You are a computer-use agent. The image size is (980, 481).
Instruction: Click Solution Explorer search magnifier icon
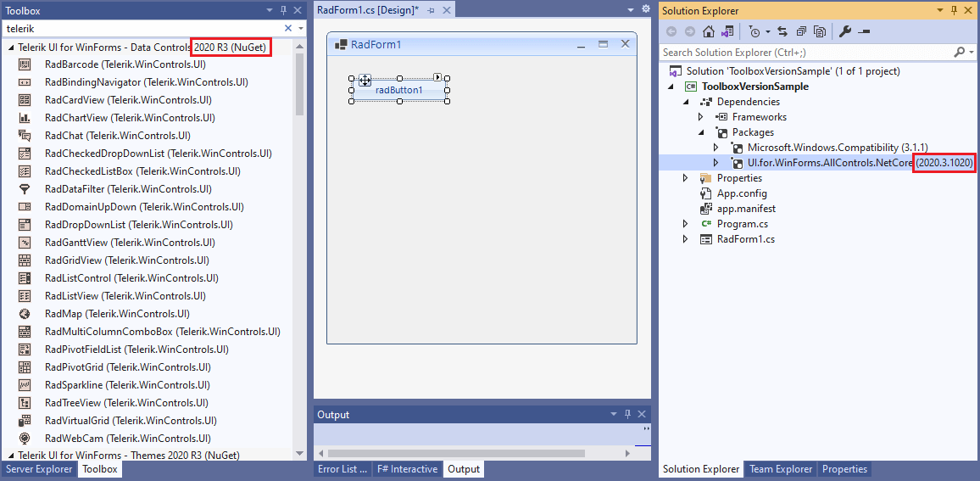pyautogui.click(x=960, y=53)
